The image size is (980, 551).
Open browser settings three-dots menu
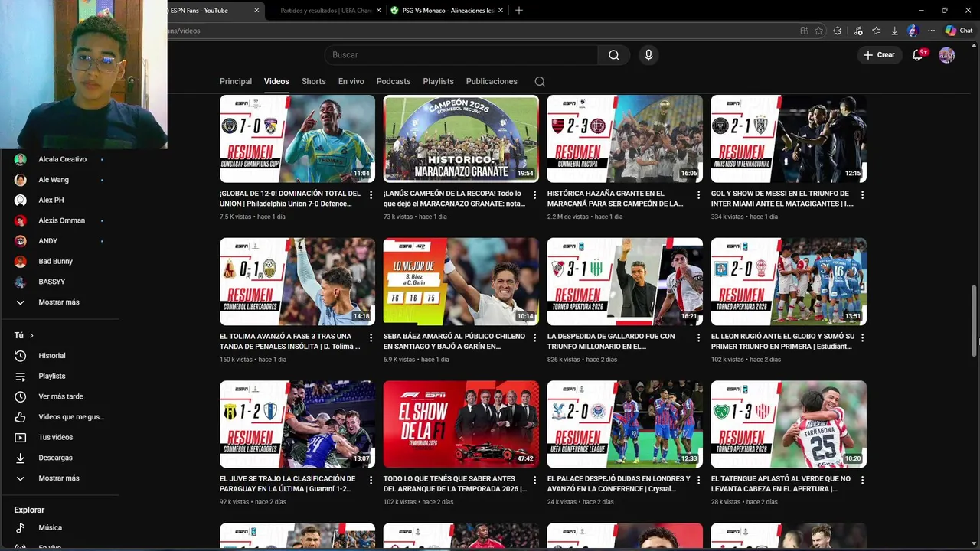point(931,31)
